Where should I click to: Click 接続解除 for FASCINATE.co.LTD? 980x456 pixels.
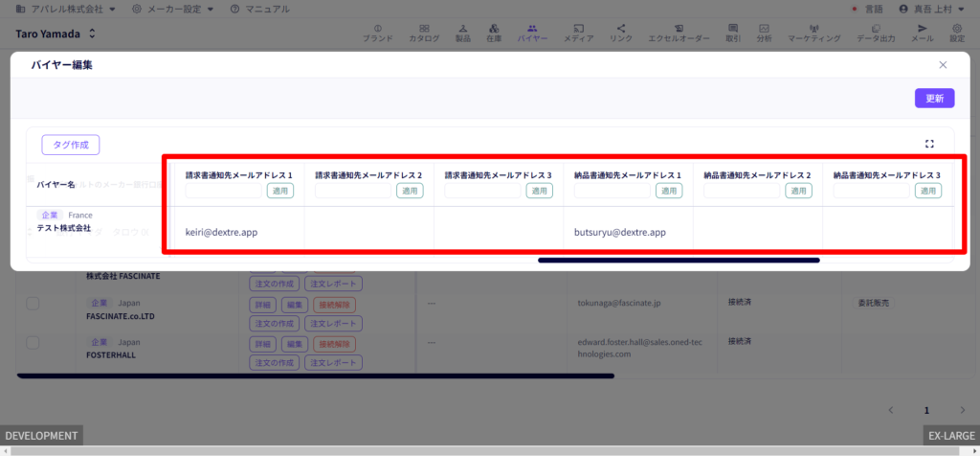tap(334, 306)
